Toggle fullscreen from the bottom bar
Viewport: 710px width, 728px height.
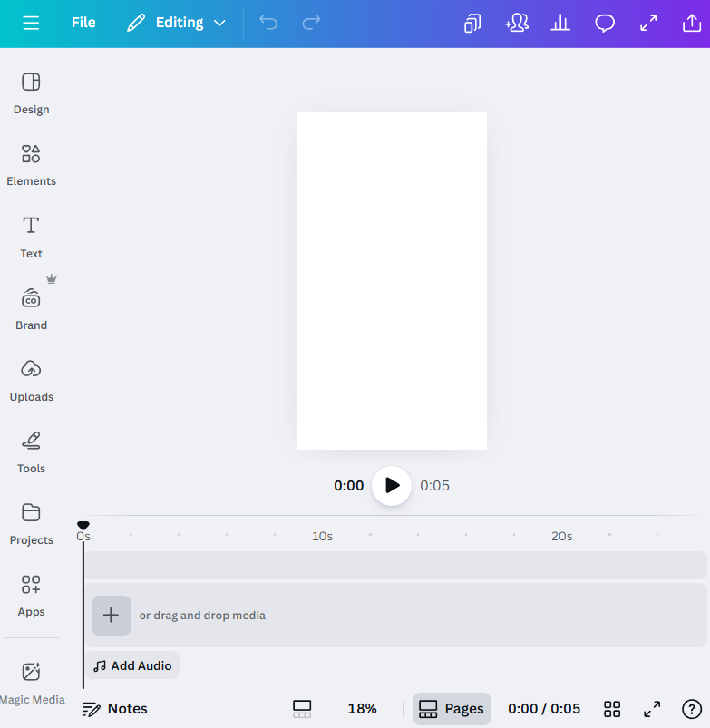point(652,709)
